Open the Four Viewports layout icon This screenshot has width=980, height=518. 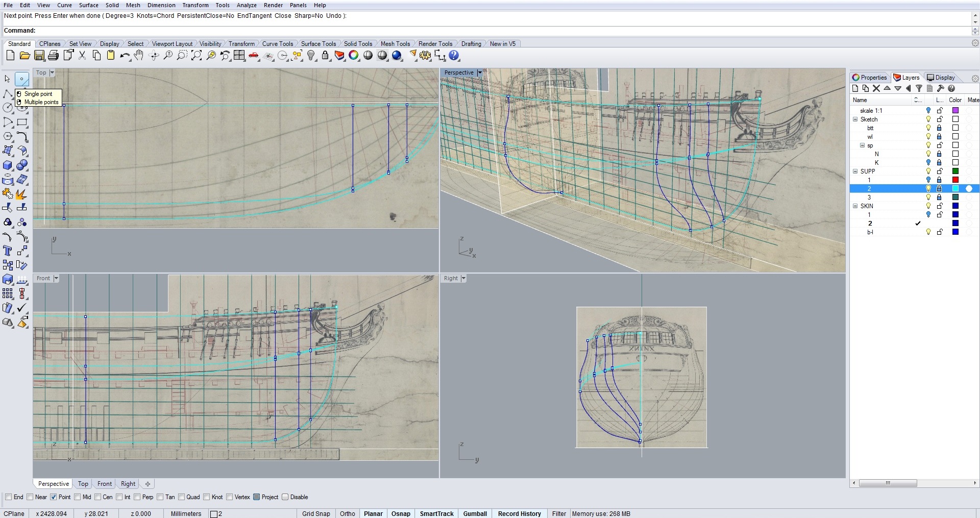(x=239, y=56)
